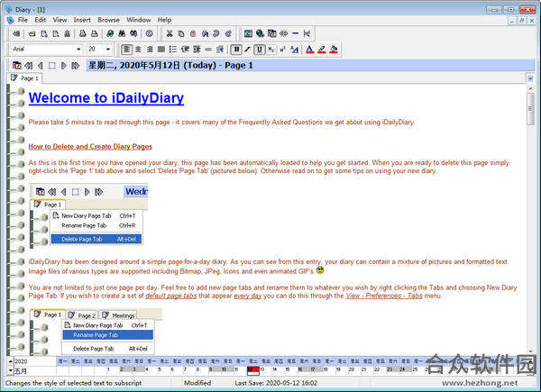Click the highlighter color swatch button
The height and width of the screenshot is (392, 541).
pos(322,50)
